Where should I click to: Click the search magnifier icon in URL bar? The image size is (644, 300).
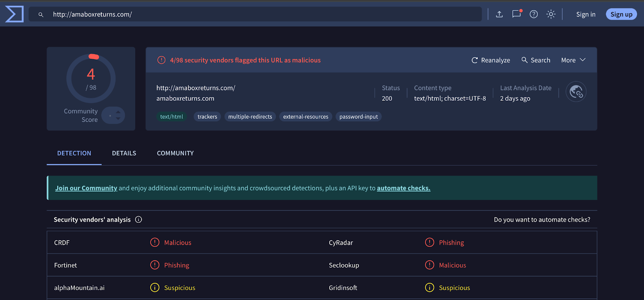click(x=41, y=14)
